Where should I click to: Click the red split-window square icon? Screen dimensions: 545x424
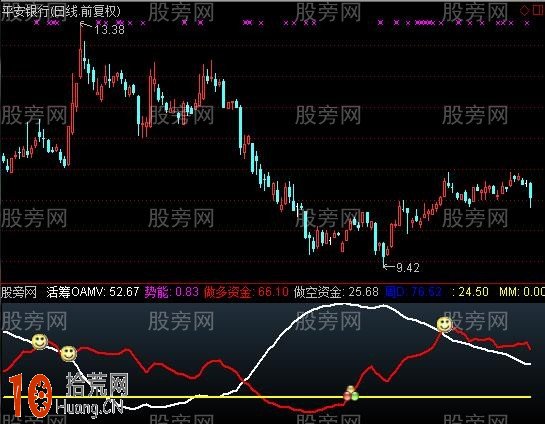click(x=538, y=10)
